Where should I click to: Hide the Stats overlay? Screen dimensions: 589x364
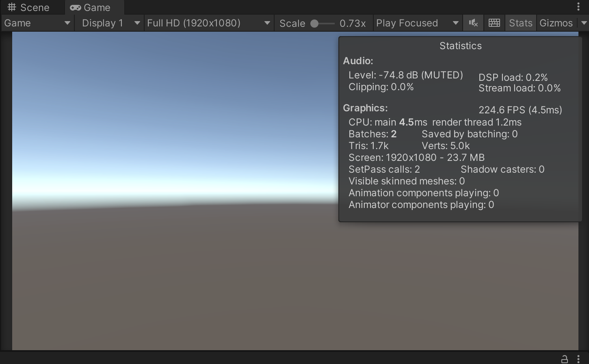520,23
